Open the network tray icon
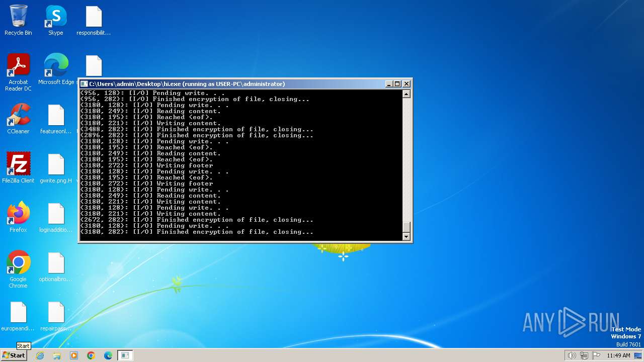Viewport: 644px width, 362px height. tap(584, 355)
